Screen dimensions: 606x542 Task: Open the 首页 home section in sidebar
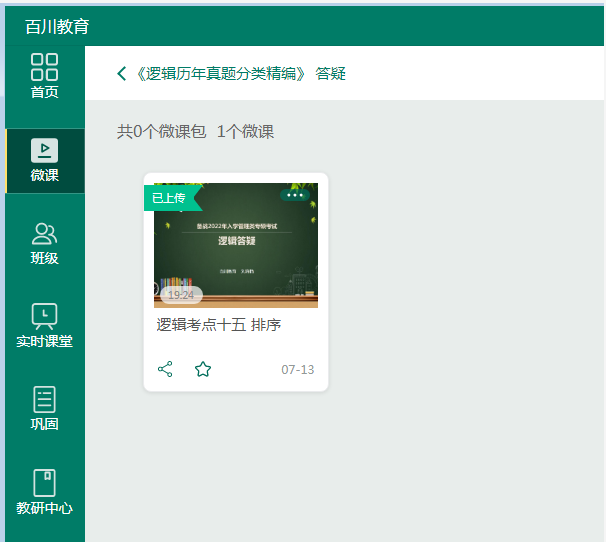44,76
